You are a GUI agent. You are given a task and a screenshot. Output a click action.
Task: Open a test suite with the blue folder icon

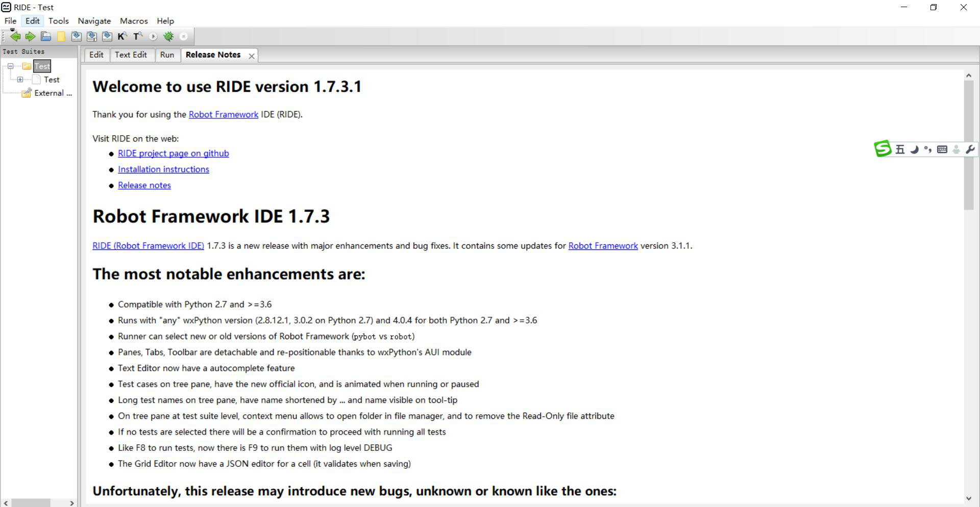tap(46, 36)
